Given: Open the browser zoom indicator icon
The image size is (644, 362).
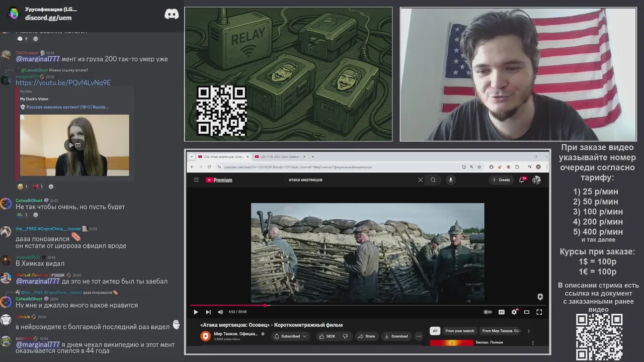Looking at the screenshot, I should [x=471, y=167].
